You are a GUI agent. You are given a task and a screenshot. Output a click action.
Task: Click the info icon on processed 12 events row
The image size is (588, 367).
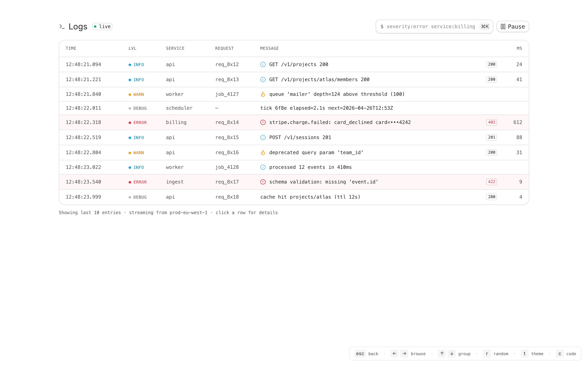click(263, 167)
